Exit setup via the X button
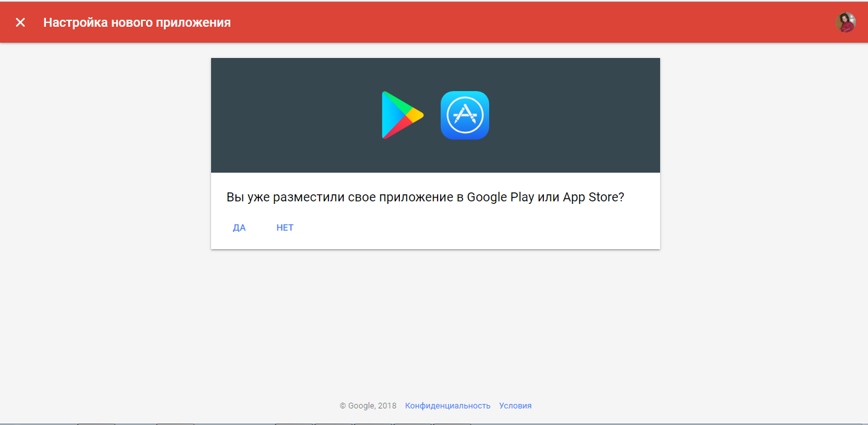The image size is (868, 425). tap(21, 22)
